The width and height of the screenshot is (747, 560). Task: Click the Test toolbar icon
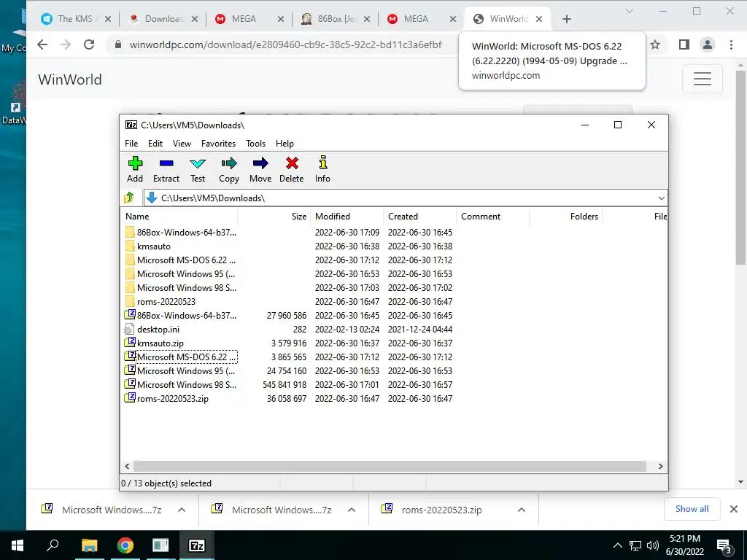(x=198, y=169)
